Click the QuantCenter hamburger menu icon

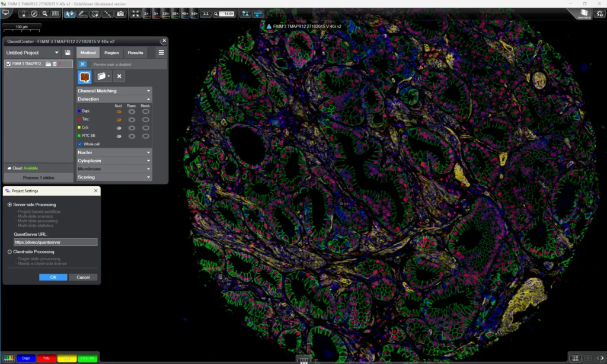pos(161,53)
